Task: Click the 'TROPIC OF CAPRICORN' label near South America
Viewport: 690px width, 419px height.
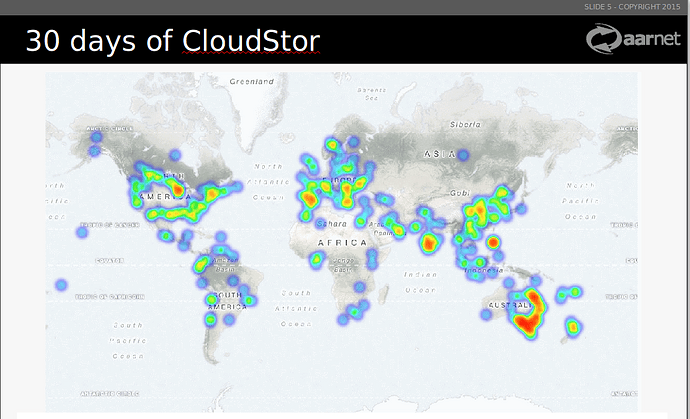Action: 109,297
